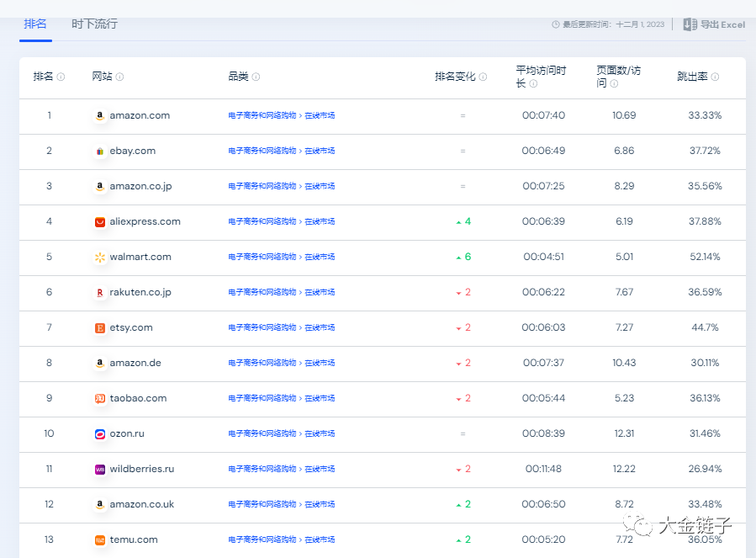Open the wildberries.ru site link
The image size is (756, 558).
(x=142, y=469)
